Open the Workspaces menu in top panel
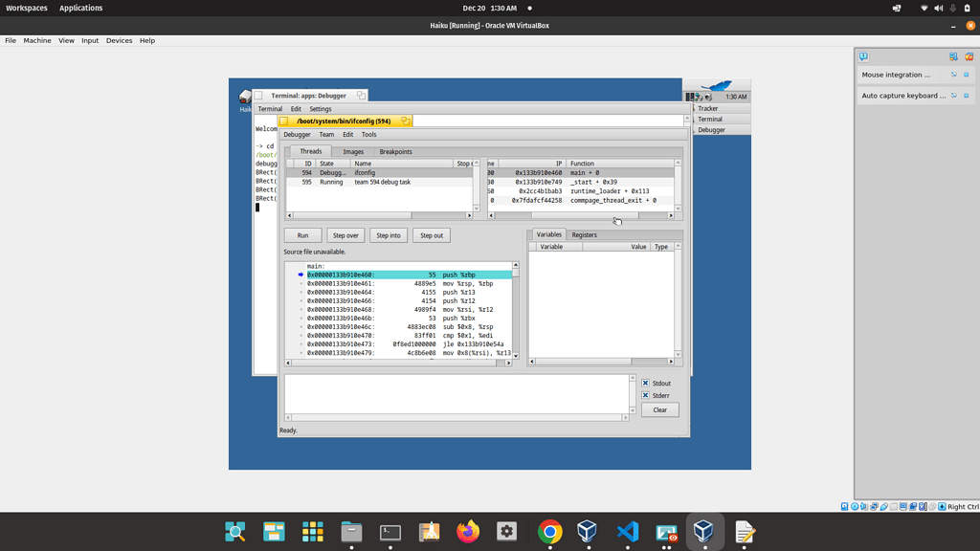The width and height of the screenshot is (980, 551). [26, 8]
